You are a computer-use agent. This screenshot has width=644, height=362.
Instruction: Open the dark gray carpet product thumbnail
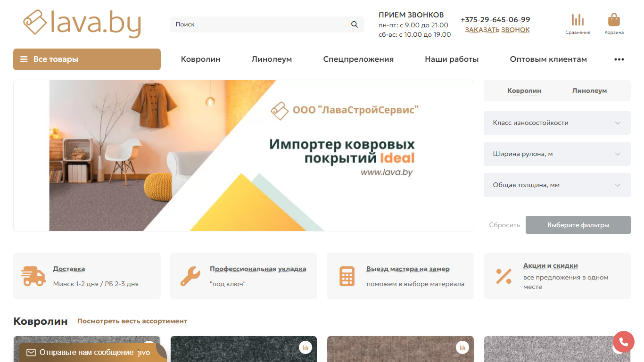pyautogui.click(x=244, y=349)
